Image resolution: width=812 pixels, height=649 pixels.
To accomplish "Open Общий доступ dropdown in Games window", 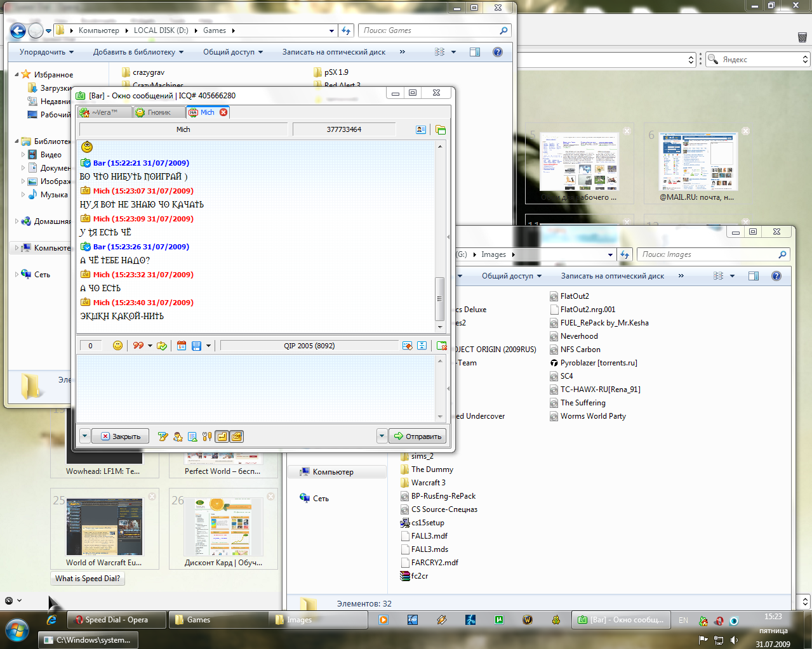I will click(233, 52).
